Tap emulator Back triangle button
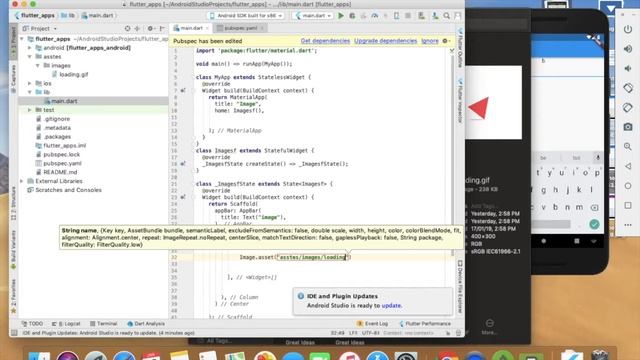This screenshot has height=360, width=640. [628, 166]
